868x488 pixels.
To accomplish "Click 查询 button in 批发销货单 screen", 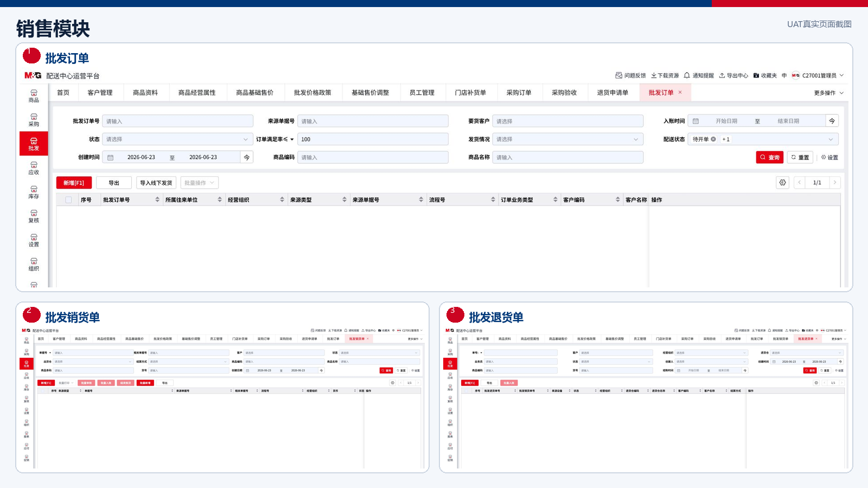I will point(386,370).
